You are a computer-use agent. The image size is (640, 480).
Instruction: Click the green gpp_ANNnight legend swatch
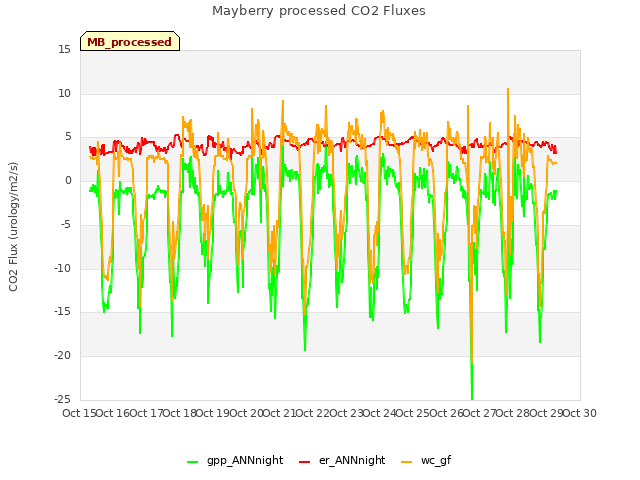(x=192, y=462)
